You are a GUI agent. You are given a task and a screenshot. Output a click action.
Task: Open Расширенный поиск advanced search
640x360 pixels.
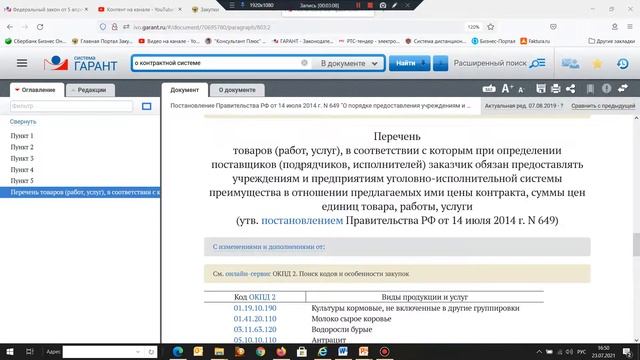[x=490, y=63]
